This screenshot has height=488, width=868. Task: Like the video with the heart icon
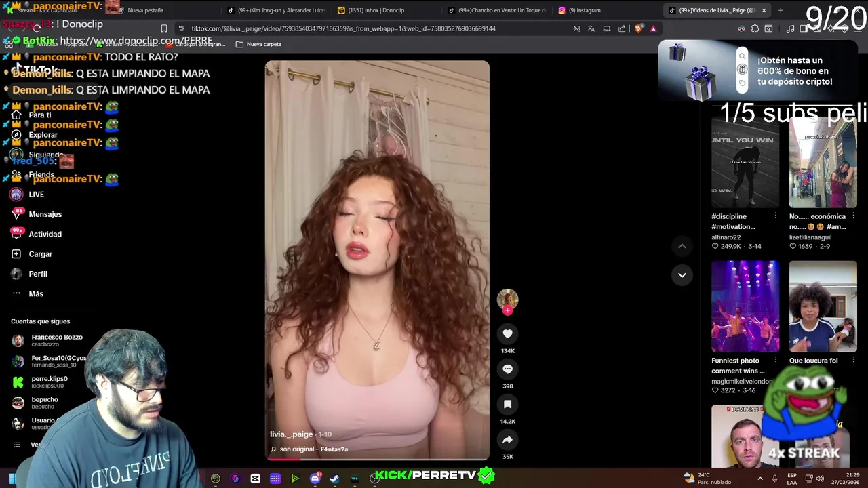(507, 333)
